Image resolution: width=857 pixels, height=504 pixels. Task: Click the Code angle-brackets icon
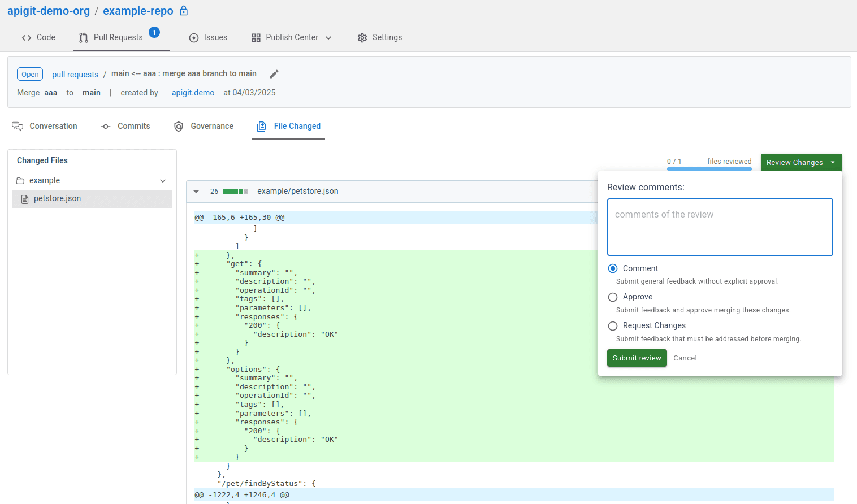point(27,38)
